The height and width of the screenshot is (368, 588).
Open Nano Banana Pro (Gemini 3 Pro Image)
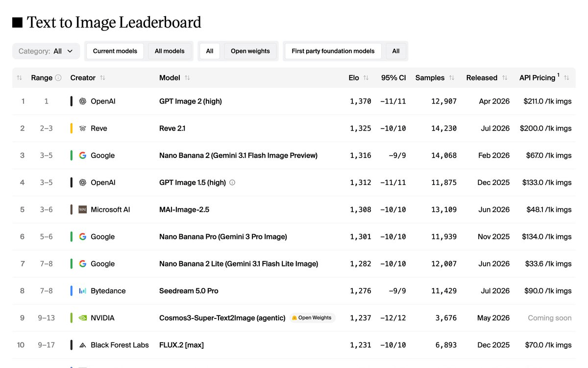(x=223, y=237)
